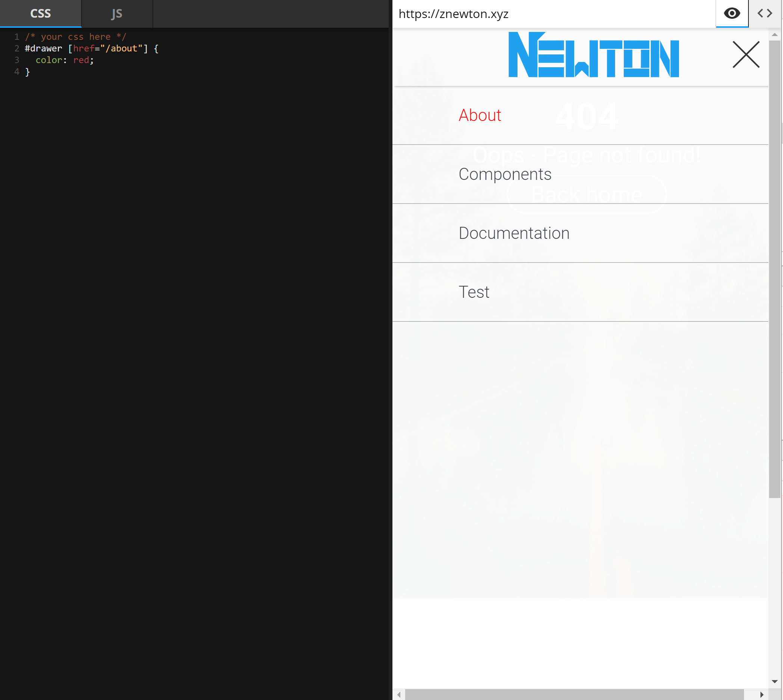Switch to the CSS tab
The image size is (783, 700).
pyautogui.click(x=41, y=14)
